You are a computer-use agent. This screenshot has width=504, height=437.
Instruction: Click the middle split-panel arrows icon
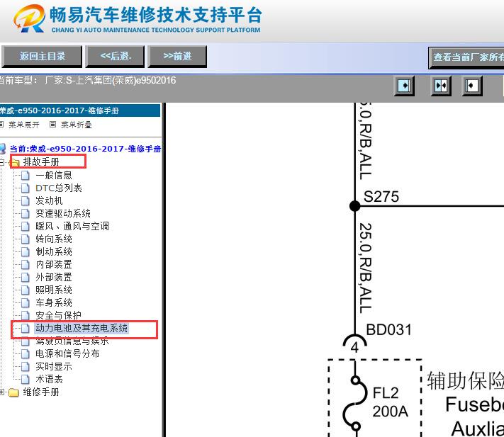click(441, 86)
